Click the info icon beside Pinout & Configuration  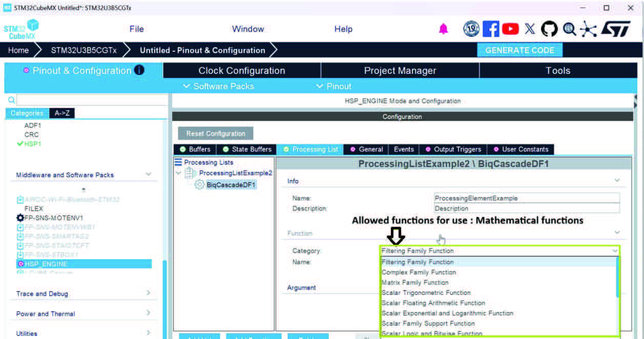(x=139, y=70)
